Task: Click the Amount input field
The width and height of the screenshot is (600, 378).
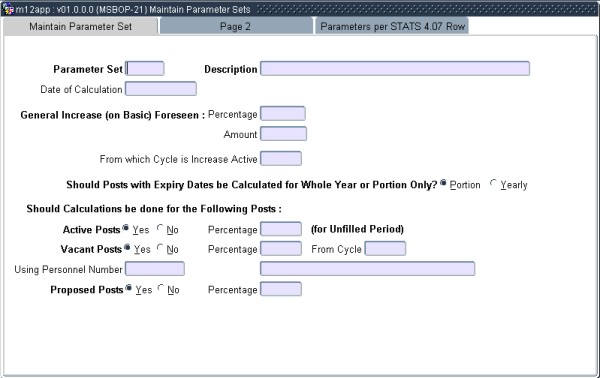Action: tap(283, 134)
